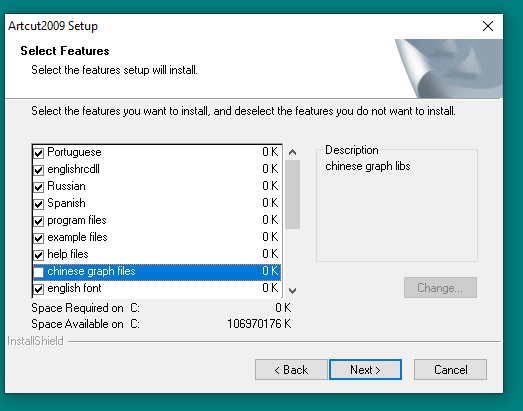Viewport: 523px width, 411px height.
Task: Click the feature list scroll down arrow
Action: tap(293, 291)
